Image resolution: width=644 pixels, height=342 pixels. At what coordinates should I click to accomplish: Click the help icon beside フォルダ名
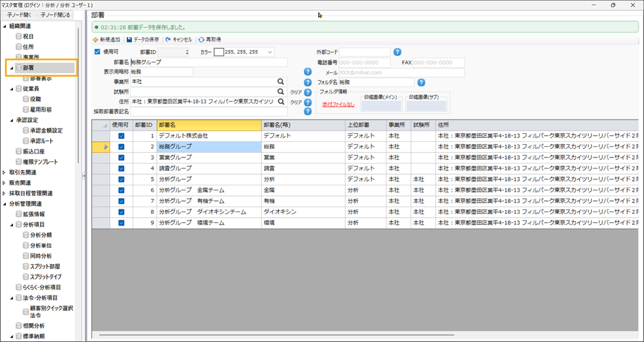point(421,83)
